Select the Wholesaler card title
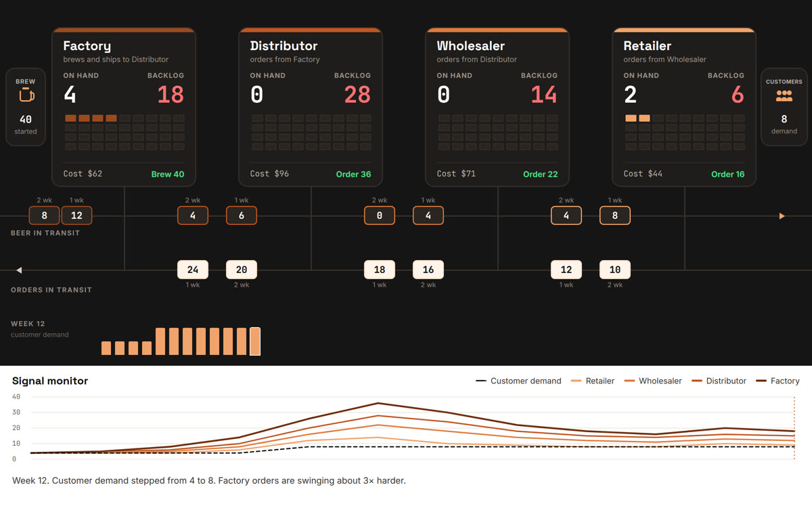This screenshot has height=508, width=812. [470, 46]
